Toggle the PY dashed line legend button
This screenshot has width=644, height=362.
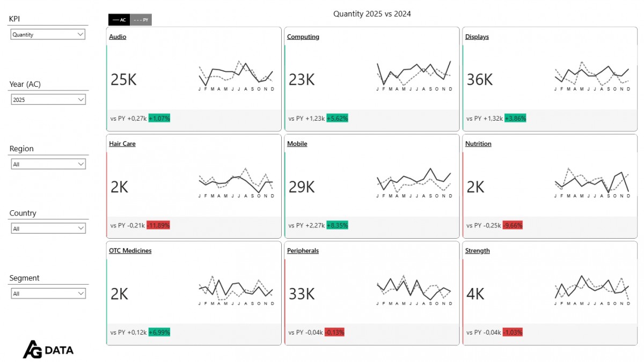(141, 20)
